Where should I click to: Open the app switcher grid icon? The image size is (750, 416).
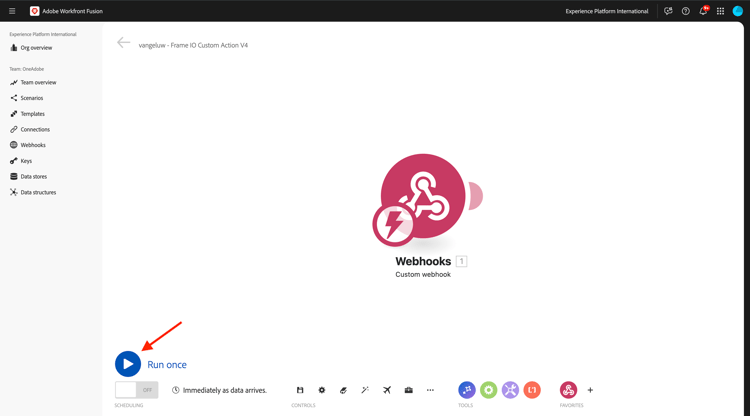click(x=720, y=11)
